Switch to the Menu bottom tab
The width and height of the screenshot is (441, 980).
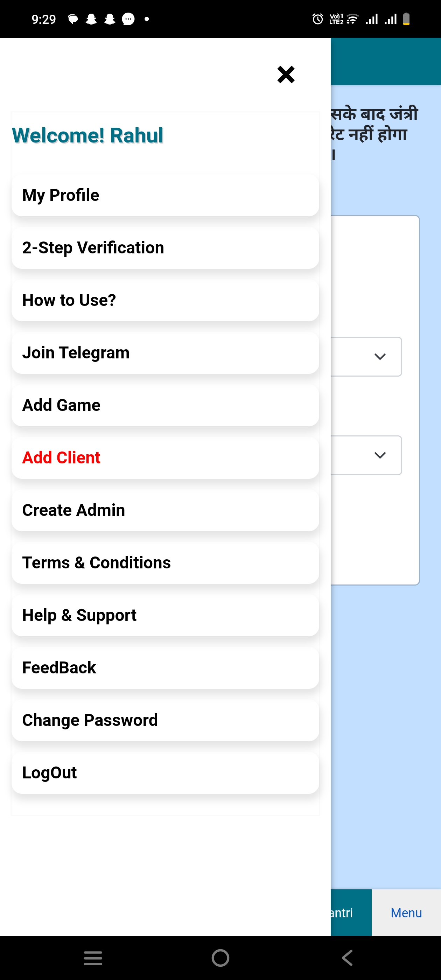[406, 913]
